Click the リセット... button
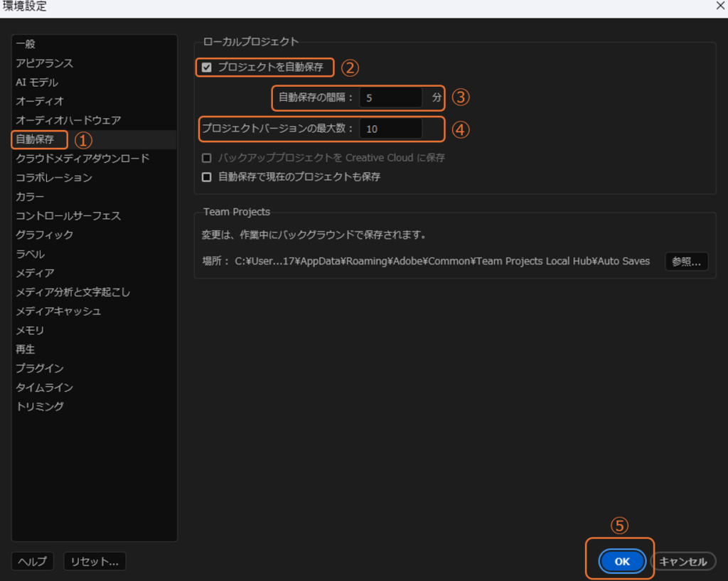The image size is (728, 581). tap(95, 561)
